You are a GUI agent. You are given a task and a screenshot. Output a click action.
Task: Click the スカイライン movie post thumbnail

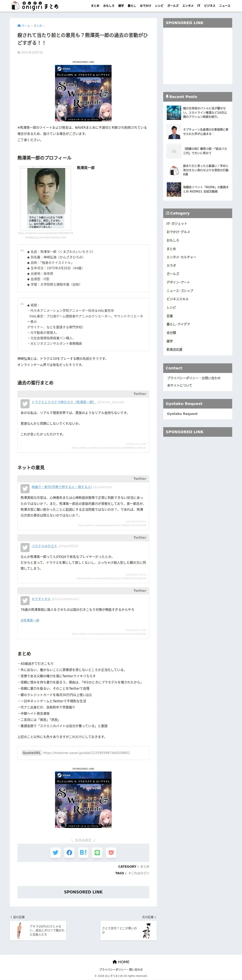[174, 113]
